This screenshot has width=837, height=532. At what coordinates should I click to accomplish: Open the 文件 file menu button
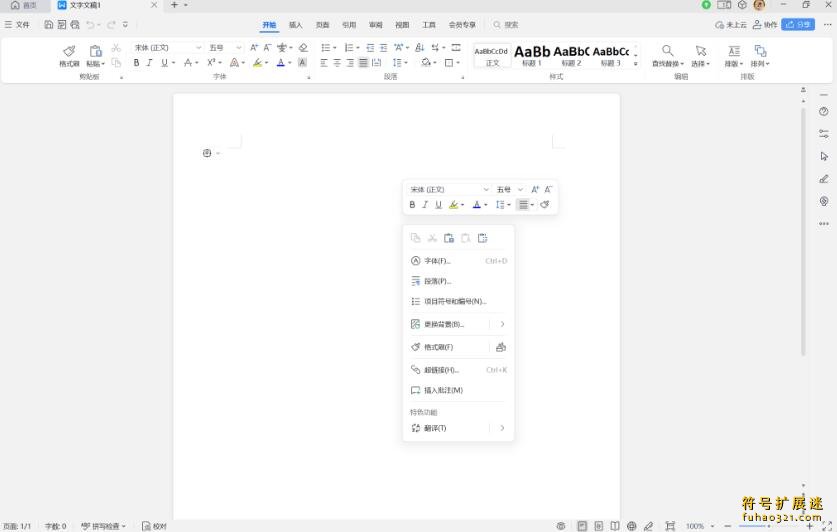[x=17, y=25]
